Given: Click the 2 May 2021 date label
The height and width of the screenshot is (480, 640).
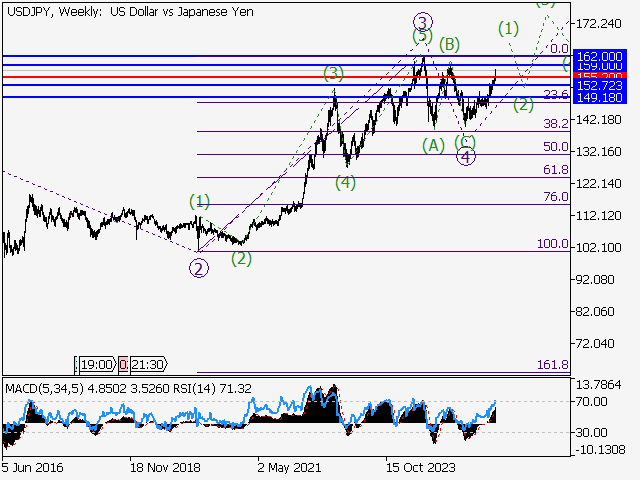Looking at the screenshot, I should (x=289, y=466).
